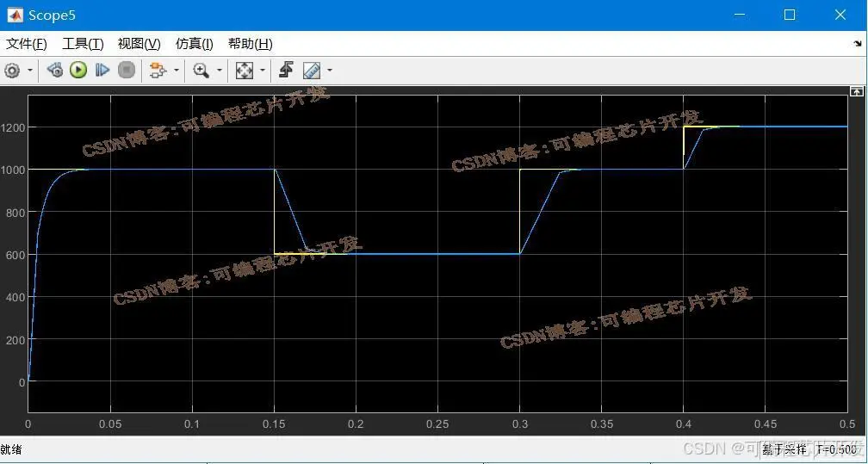868x464 pixels.
Task: Open the 帮助(H) menu
Action: pyautogui.click(x=251, y=44)
